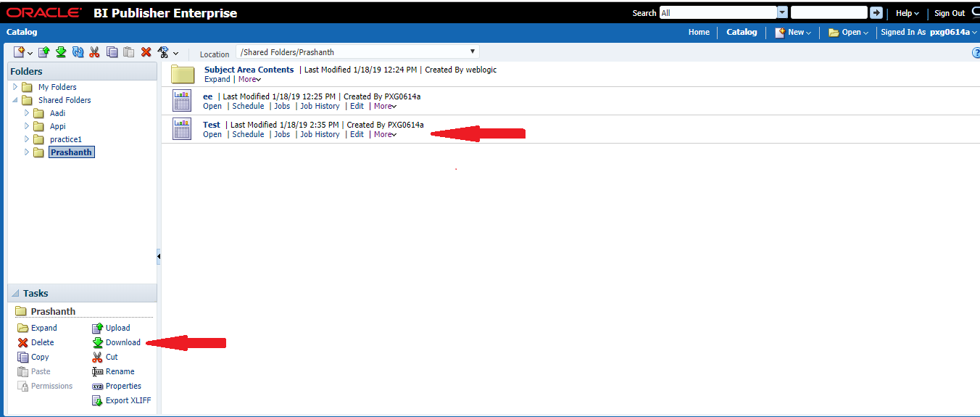
Task: Click the Paste clipboard toolbar icon
Action: pos(128,52)
